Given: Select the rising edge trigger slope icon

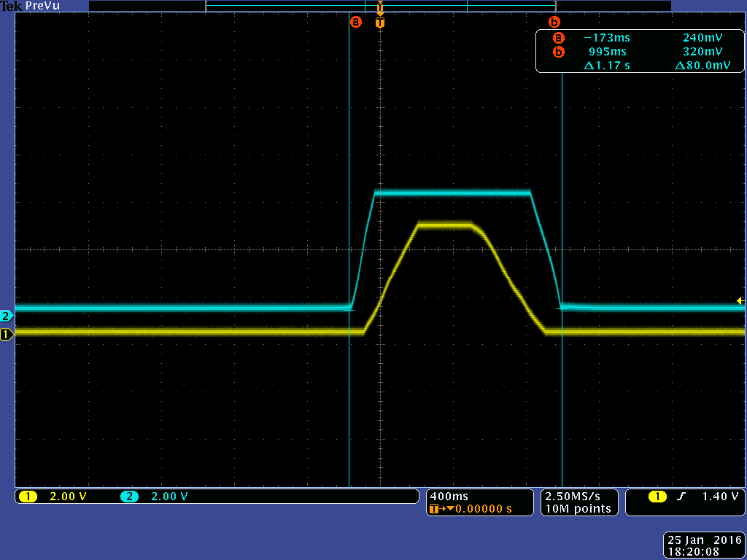Looking at the screenshot, I should [681, 497].
